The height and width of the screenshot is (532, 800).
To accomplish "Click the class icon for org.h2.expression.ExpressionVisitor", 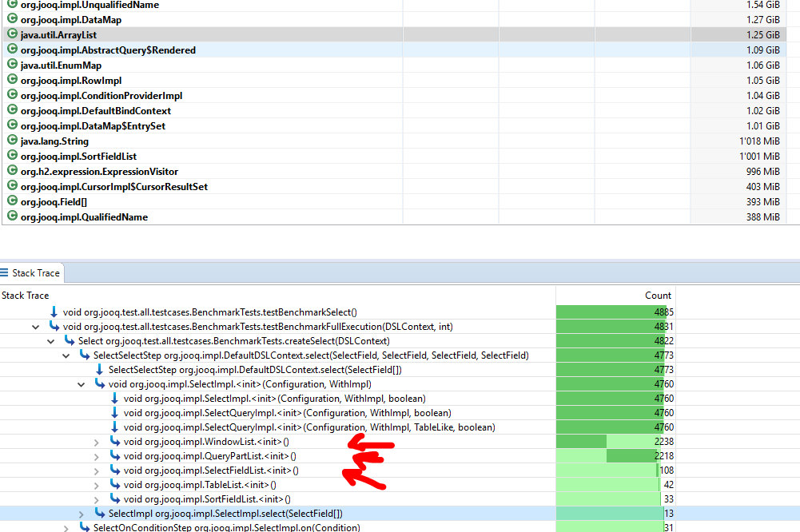I will tap(12, 171).
